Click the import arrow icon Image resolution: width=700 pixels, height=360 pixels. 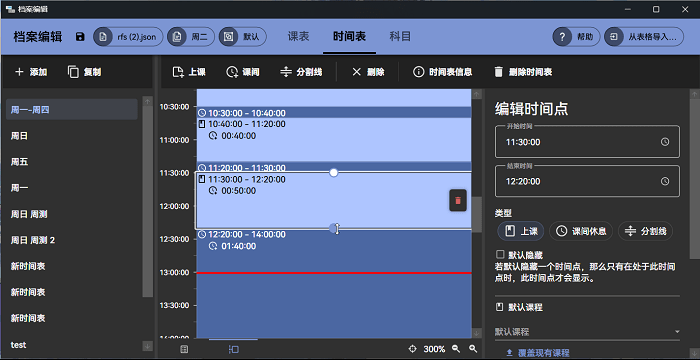point(614,37)
